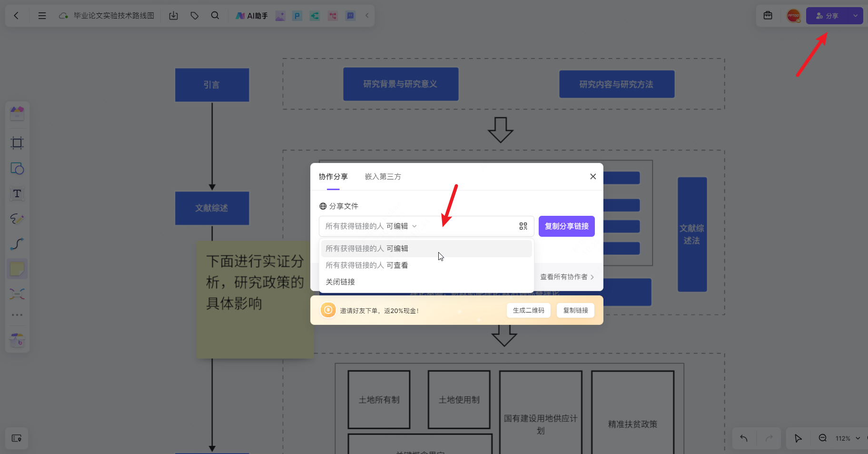Select the 精准扶贫政策 box
868x454 pixels.
[632, 413]
